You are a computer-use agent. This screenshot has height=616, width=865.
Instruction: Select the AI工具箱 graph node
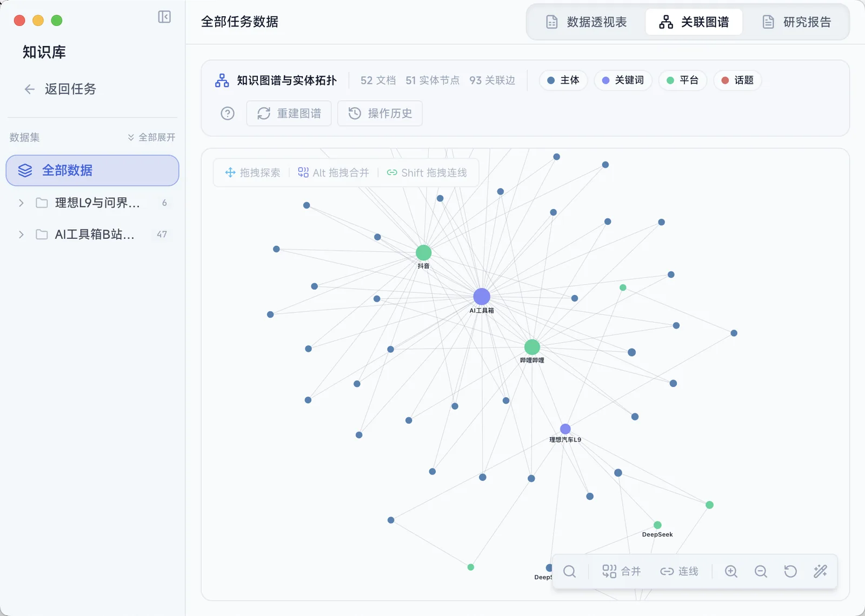pos(482,296)
